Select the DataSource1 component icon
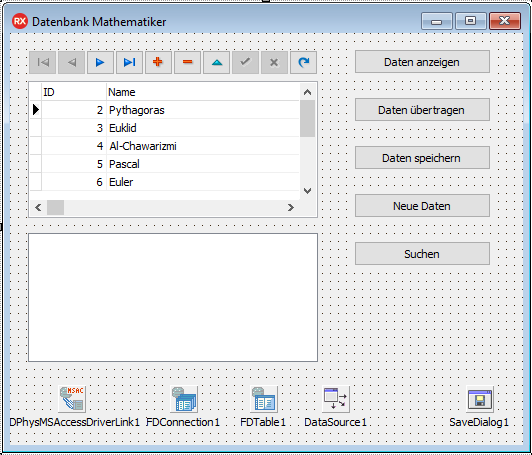This screenshot has height=455, width=532. [336, 399]
